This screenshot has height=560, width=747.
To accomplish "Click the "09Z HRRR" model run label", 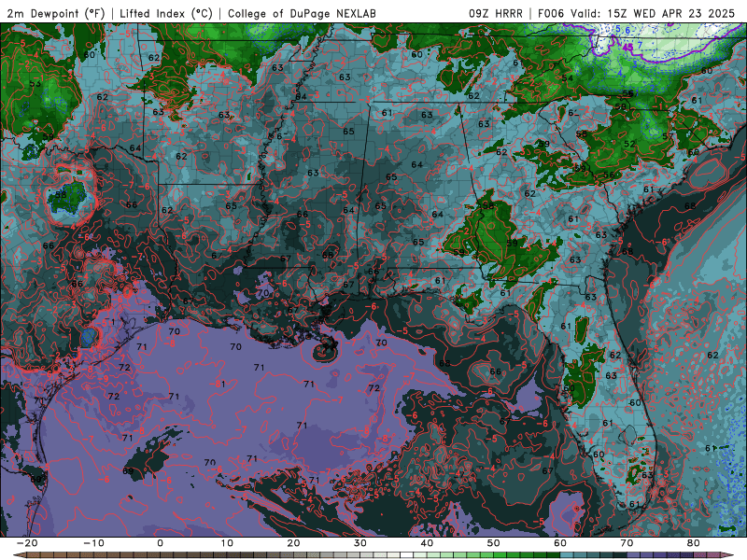I will click(496, 13).
